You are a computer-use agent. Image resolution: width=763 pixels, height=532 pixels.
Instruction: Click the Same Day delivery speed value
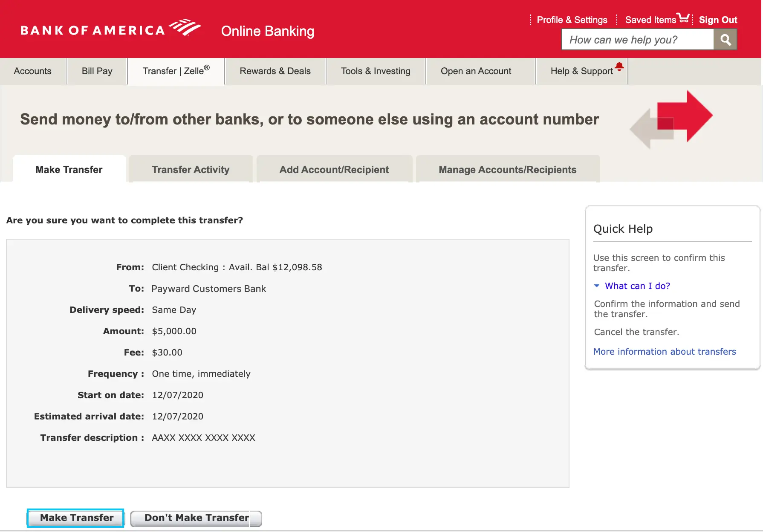174,309
